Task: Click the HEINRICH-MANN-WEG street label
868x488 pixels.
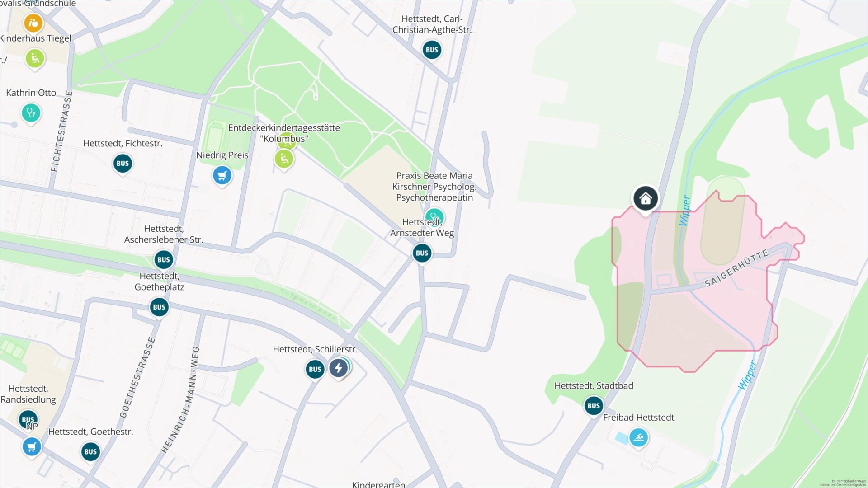Action: (180, 400)
